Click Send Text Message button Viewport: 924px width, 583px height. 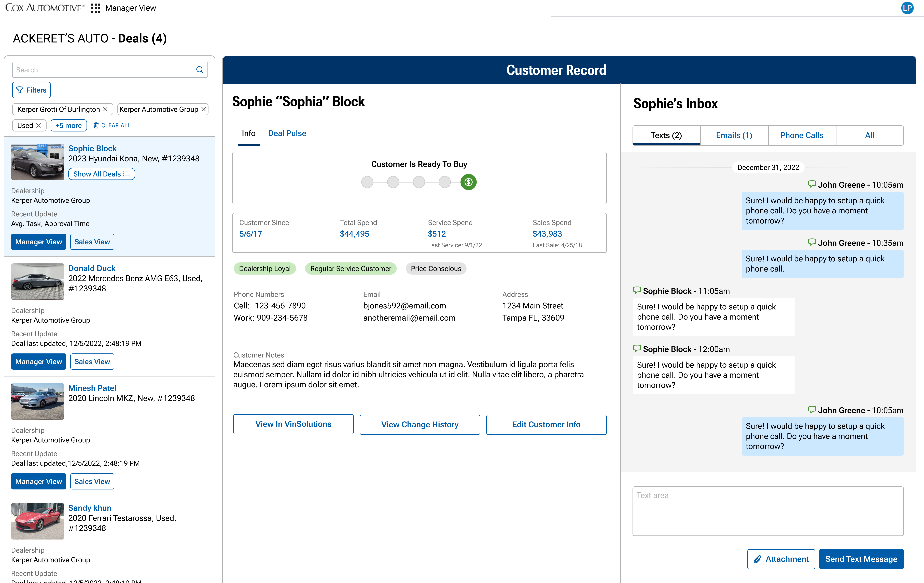tap(861, 559)
